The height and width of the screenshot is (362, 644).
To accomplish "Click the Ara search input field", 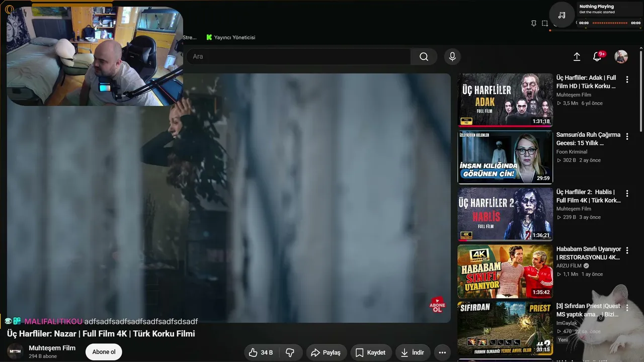I will click(299, 57).
